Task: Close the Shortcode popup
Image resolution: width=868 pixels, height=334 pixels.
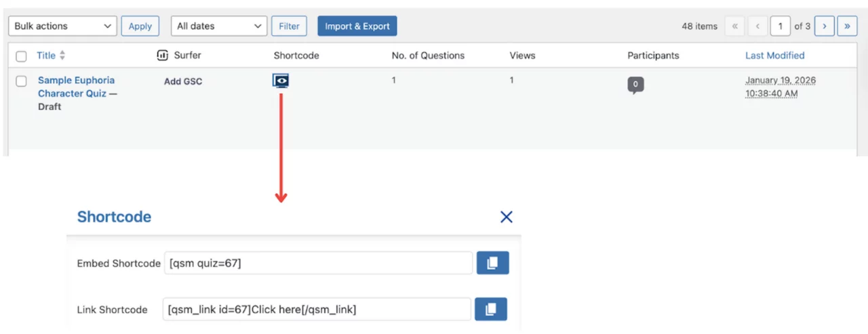Action: 506,217
